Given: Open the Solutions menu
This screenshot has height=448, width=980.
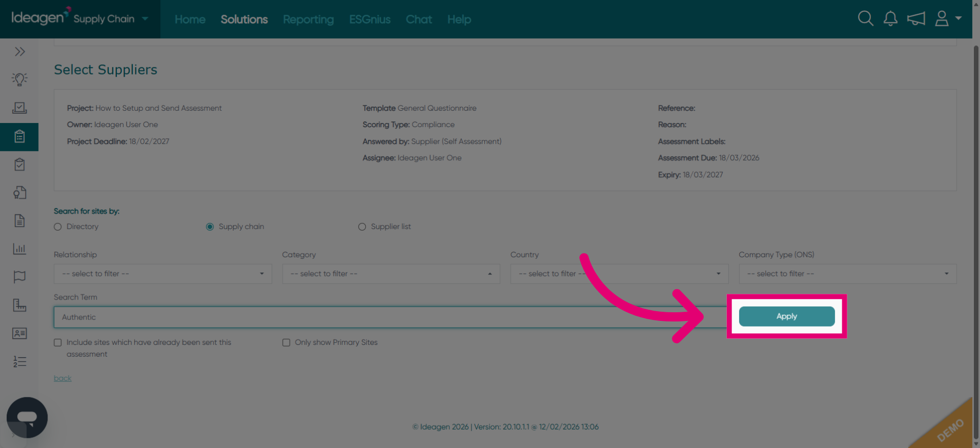Looking at the screenshot, I should pyautogui.click(x=244, y=19).
